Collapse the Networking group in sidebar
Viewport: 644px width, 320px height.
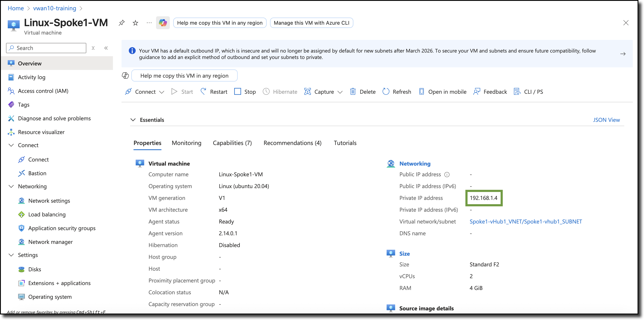11,186
